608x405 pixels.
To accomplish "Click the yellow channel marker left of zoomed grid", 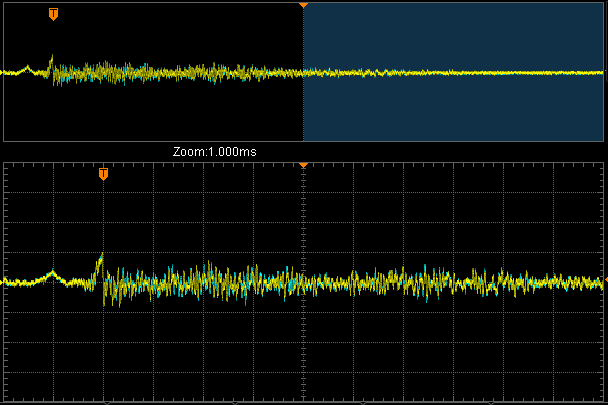I will 2,281.
